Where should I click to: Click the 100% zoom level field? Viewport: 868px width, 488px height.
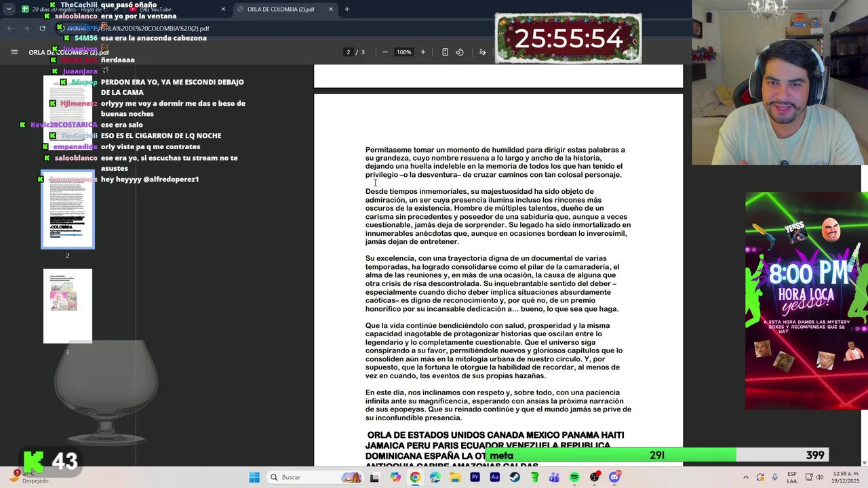pyautogui.click(x=404, y=52)
